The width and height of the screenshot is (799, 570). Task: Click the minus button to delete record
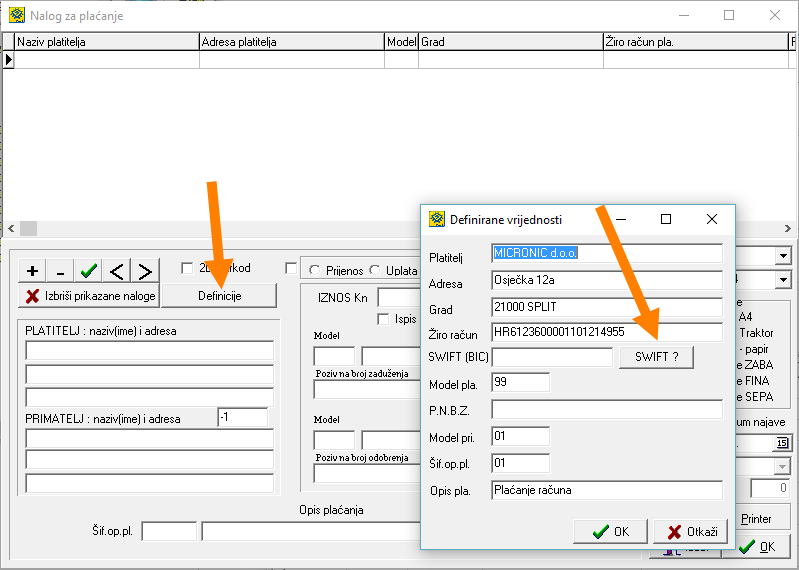[60, 271]
